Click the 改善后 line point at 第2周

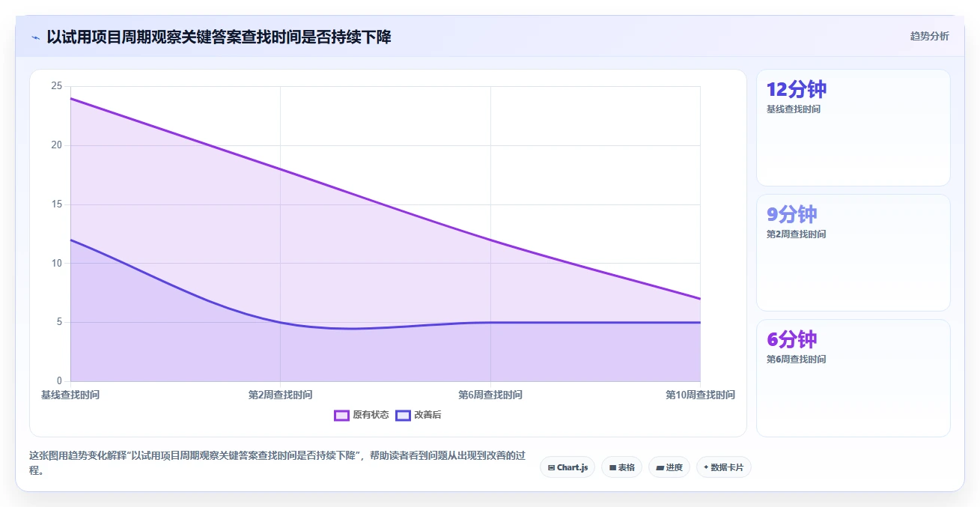[x=280, y=322]
